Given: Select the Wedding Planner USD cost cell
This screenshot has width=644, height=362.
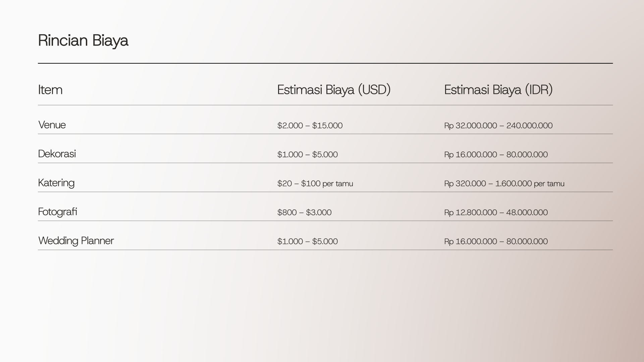Looking at the screenshot, I should click(x=308, y=241).
